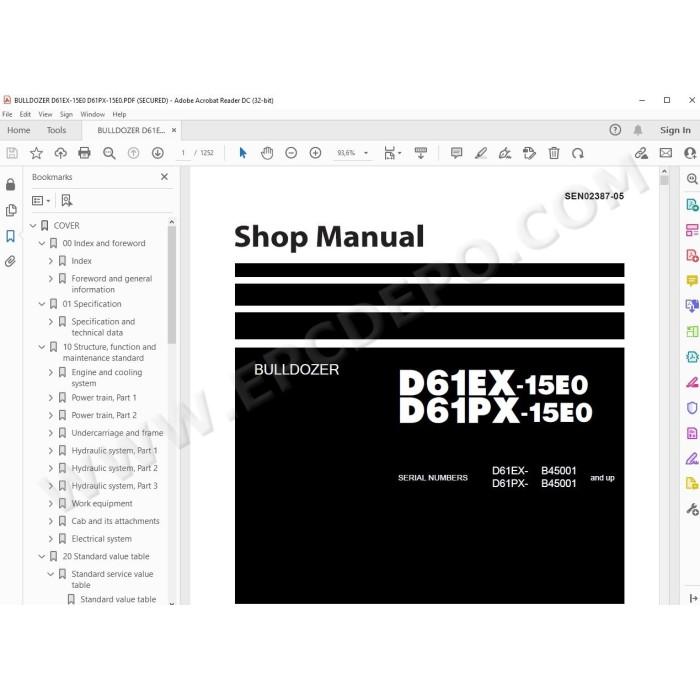Zoom out with the minus icon

[x=291, y=153]
